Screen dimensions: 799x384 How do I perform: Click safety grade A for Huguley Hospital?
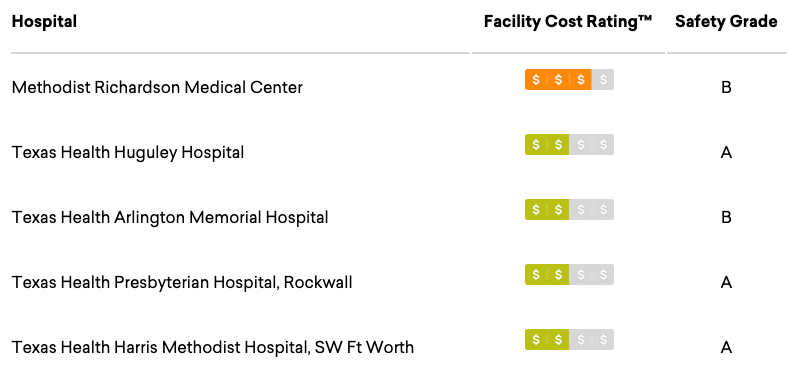pos(726,152)
